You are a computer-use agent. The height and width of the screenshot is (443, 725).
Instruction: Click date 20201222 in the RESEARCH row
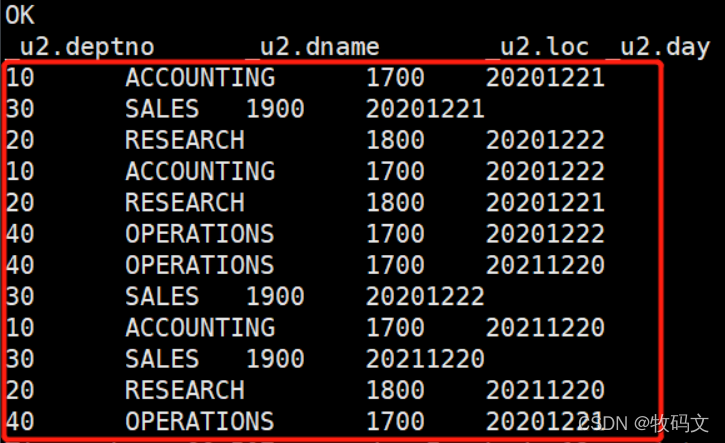[545, 140]
